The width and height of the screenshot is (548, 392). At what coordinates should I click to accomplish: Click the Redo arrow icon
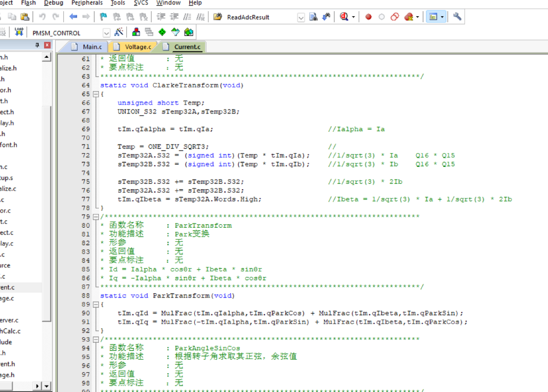56,16
